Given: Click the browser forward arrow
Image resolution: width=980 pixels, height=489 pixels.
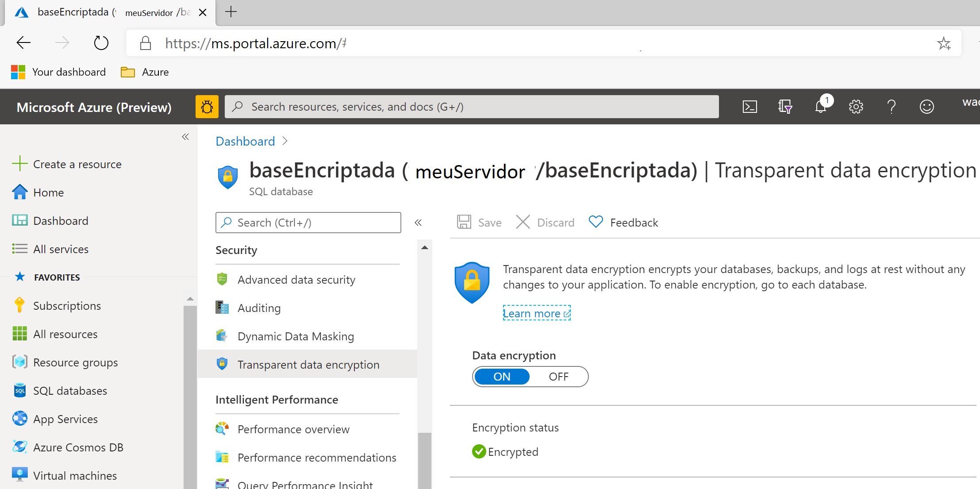Looking at the screenshot, I should [62, 43].
